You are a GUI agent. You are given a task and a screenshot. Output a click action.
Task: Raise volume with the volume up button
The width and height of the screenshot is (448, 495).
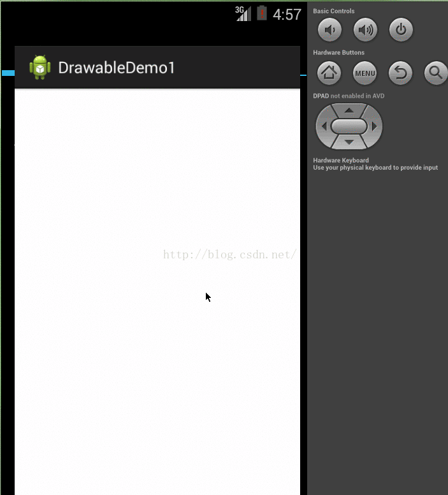[365, 30]
